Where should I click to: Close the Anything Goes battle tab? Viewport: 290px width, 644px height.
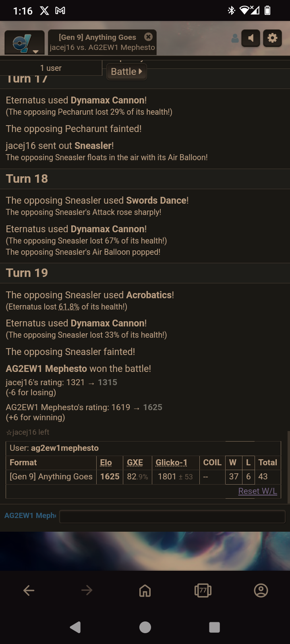click(148, 37)
